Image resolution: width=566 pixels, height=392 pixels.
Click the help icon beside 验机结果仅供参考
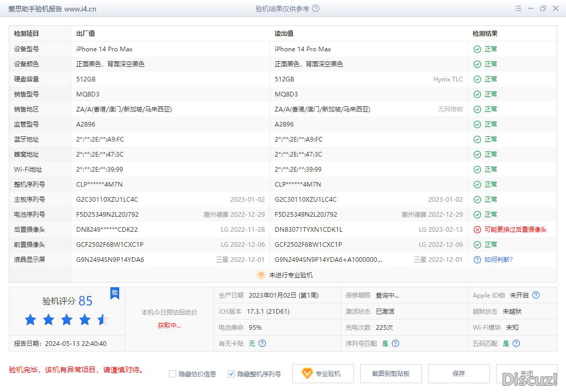click(x=316, y=9)
